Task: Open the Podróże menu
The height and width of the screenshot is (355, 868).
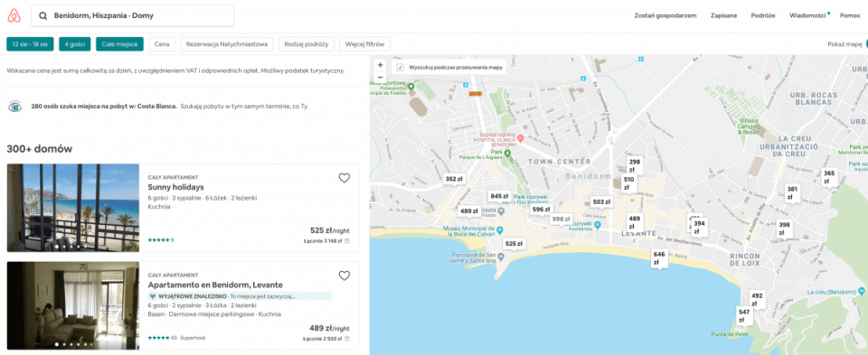Action: [x=763, y=15]
